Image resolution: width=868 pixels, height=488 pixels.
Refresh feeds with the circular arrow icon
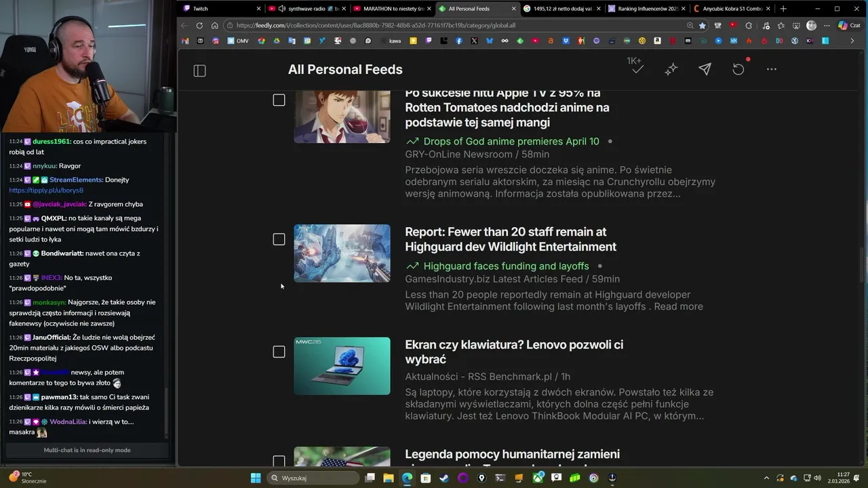coord(738,69)
